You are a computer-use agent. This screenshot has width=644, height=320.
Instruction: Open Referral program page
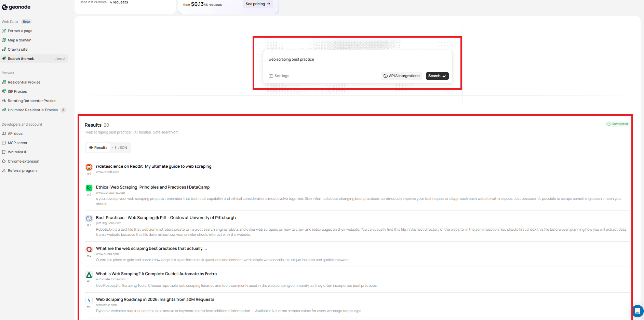(22, 170)
